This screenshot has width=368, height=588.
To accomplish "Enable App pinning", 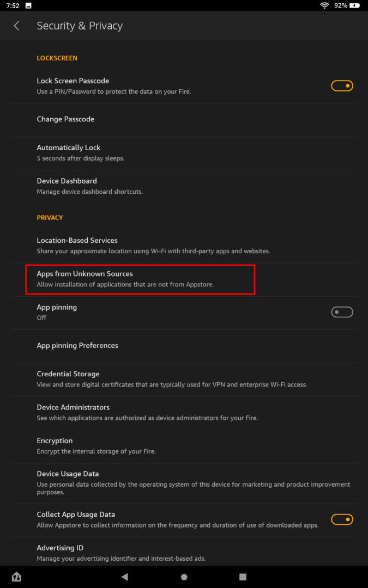I will pos(342,312).
